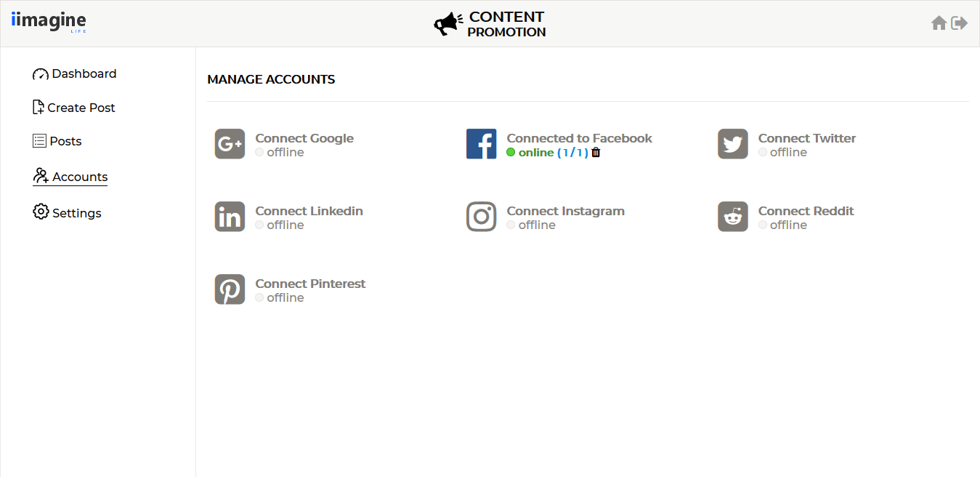Viewport: 980px width, 477px height.
Task: Click the Instagram camera icon
Action: click(481, 217)
